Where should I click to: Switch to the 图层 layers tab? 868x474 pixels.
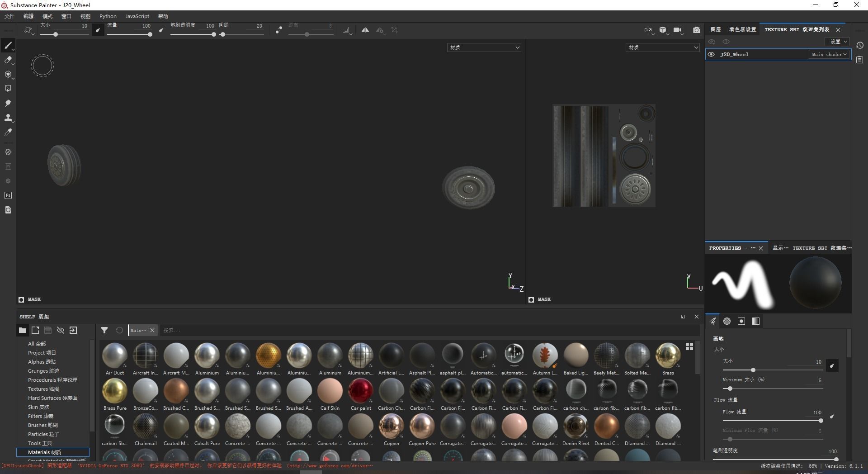point(716,29)
